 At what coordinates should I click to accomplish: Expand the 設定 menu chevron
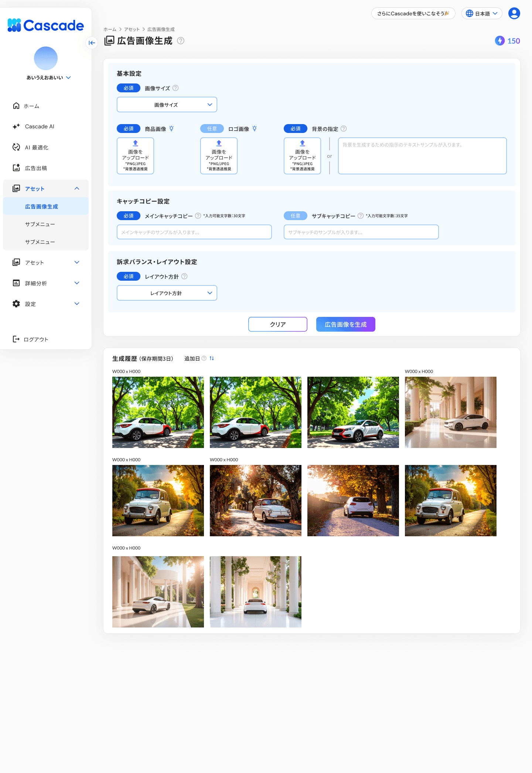pyautogui.click(x=77, y=304)
